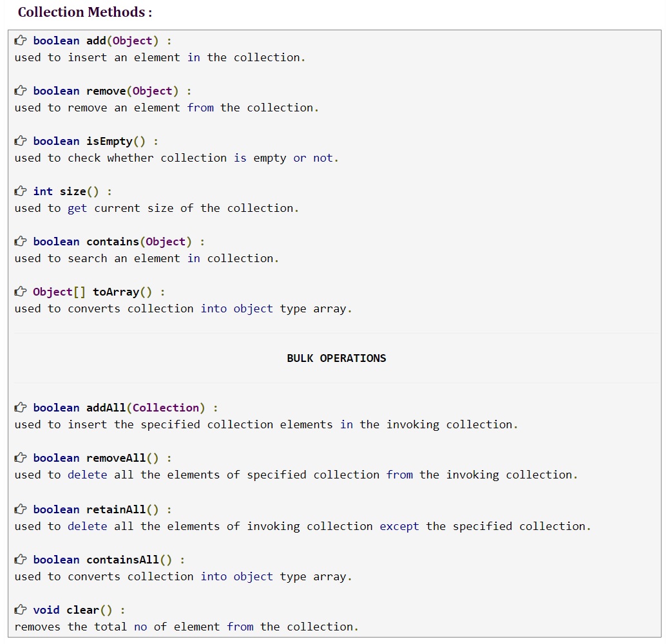The image size is (668, 644).
Task: Click the BULK OPERATIONS section header
Action: coord(336,358)
